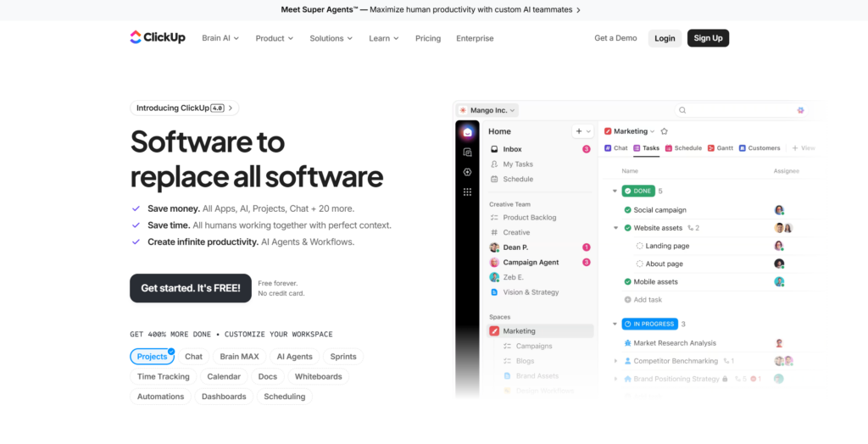
Task: Click the Inbox tray icon
Action: point(494,149)
